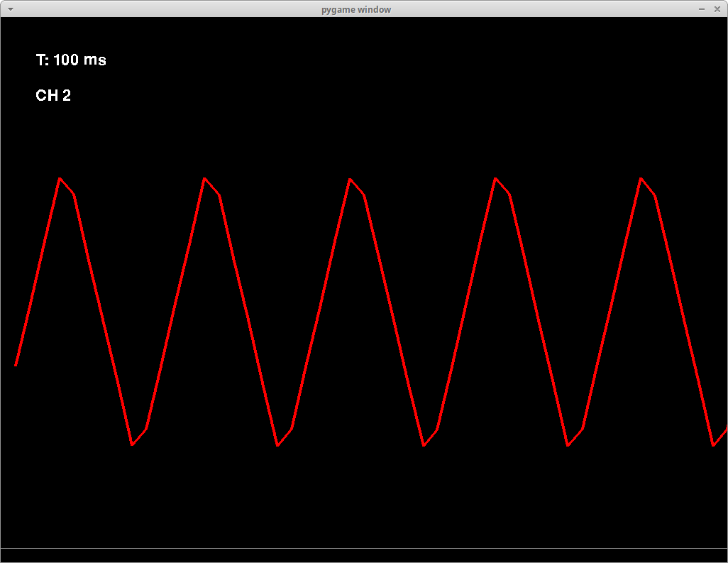Minimize the pygame window
This screenshot has width=728, height=563.
[x=702, y=9]
